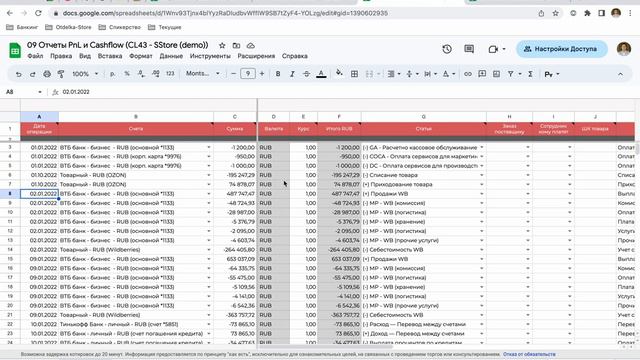This screenshot has height=360, width=640.
Task: Increase decimal places
Action: pyautogui.click(x=156, y=74)
